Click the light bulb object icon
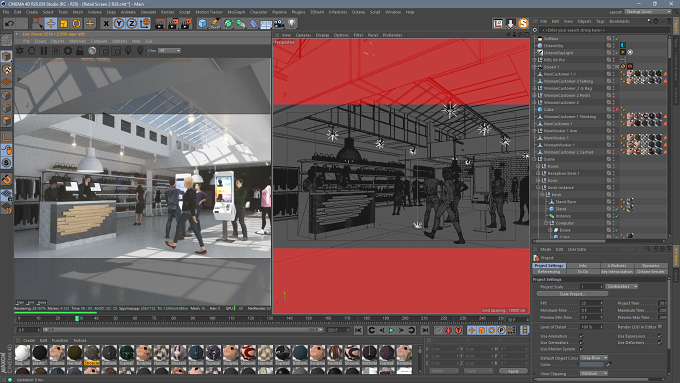This screenshot has height=383, width=680. pyautogui.click(x=292, y=23)
